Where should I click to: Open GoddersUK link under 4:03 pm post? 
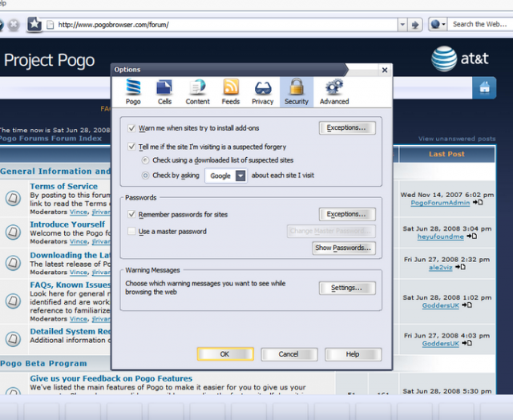click(440, 344)
